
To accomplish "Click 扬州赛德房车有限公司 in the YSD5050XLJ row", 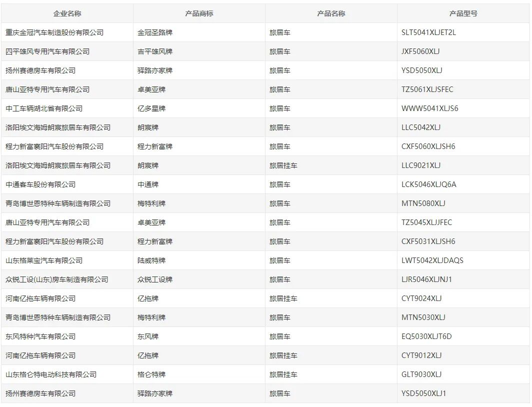I will point(40,70).
